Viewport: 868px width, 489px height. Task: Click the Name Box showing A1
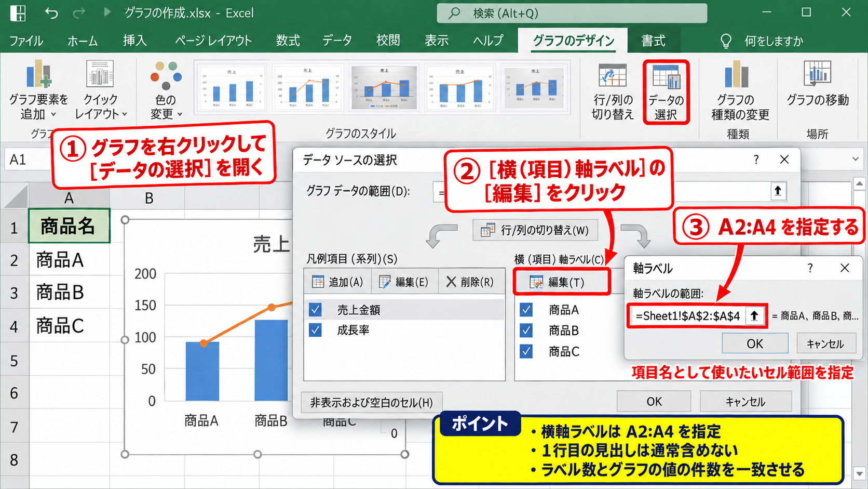pyautogui.click(x=29, y=160)
